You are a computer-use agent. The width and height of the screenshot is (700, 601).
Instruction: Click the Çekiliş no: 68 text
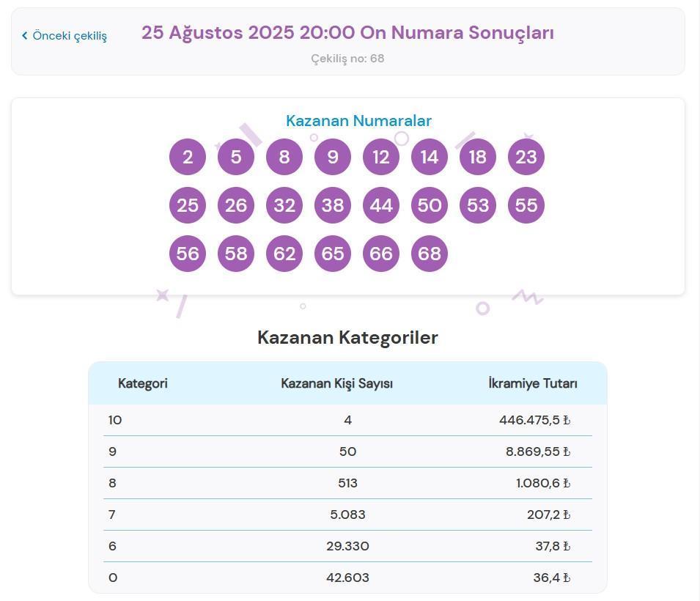coord(347,59)
